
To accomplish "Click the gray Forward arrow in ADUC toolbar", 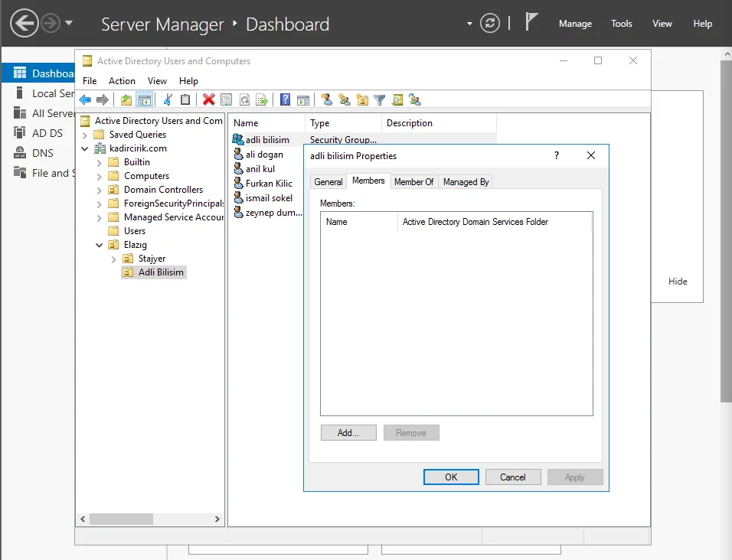I will [103, 99].
